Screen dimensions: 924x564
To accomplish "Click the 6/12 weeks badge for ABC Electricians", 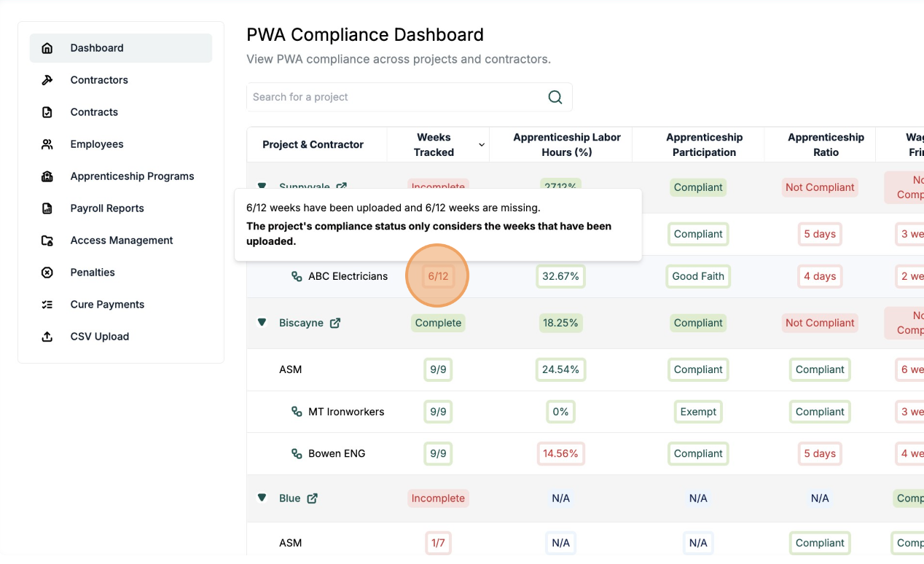I will click(x=438, y=276).
